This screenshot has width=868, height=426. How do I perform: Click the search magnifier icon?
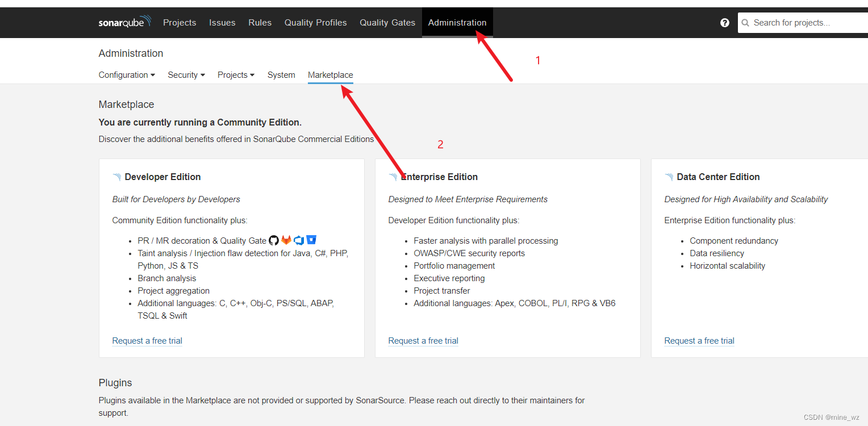coord(746,23)
